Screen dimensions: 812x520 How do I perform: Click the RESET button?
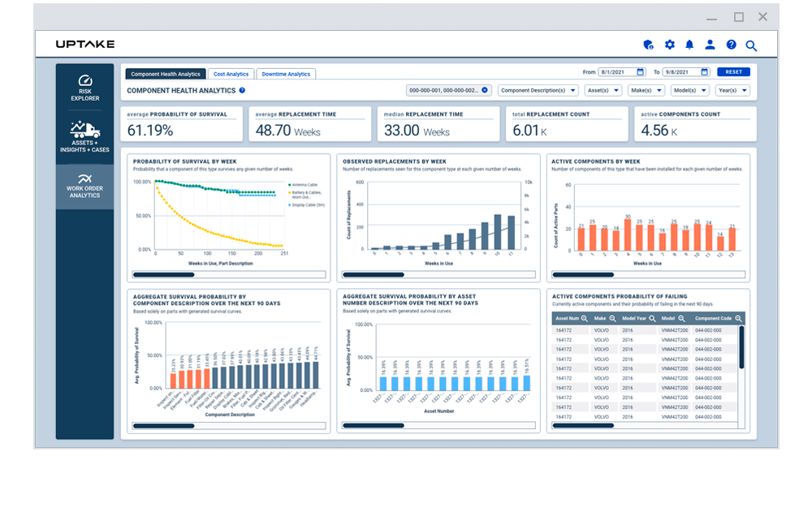733,71
